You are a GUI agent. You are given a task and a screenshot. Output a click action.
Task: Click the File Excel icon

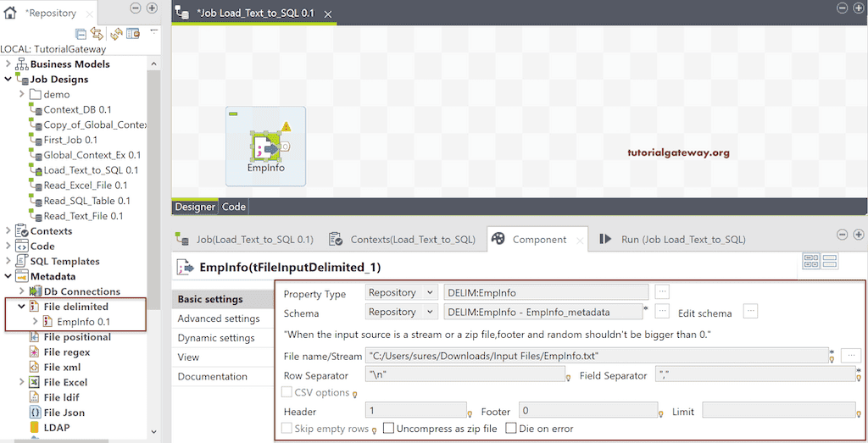click(35, 382)
